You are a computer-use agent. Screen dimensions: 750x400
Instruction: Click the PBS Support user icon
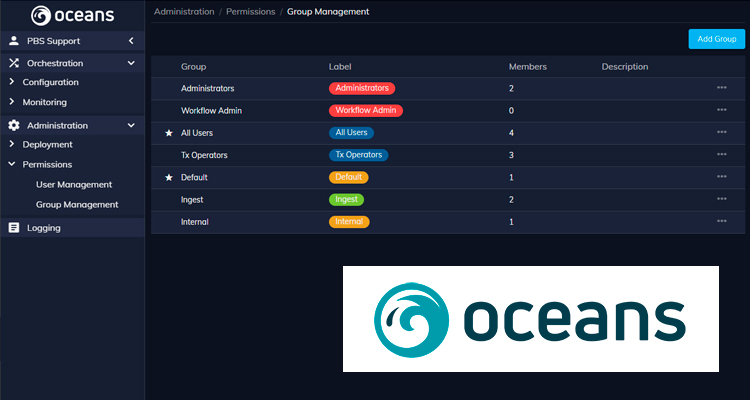[x=14, y=41]
